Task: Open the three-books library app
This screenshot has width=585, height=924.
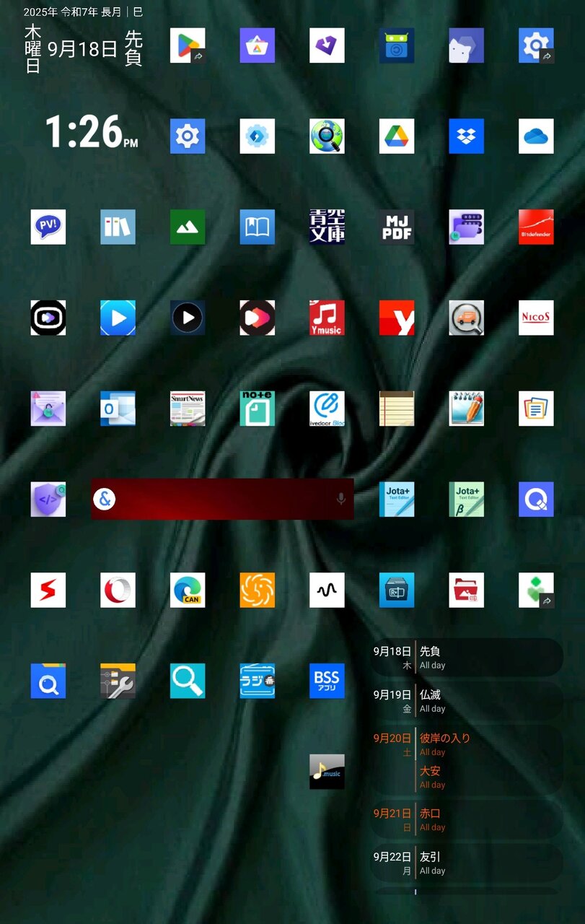Action: pos(118,227)
